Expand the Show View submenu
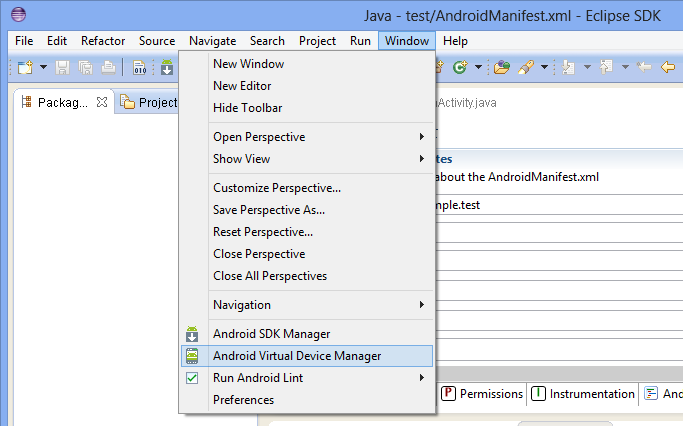Screen dimensions: 683x426 (x=307, y=159)
